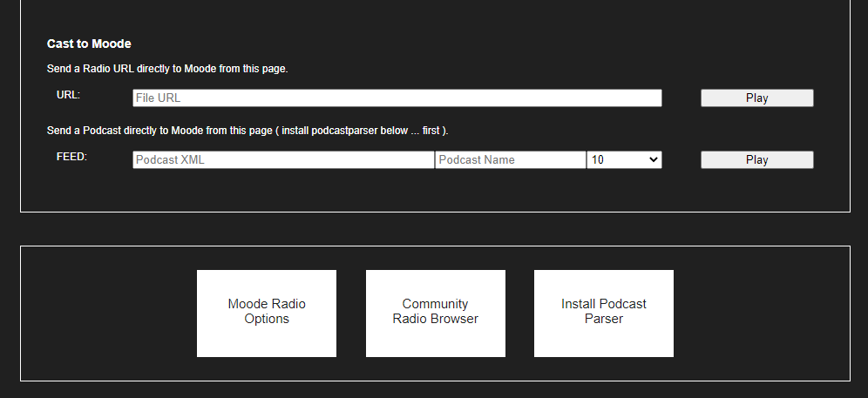
Task: Open the episode count dropdown showing 10
Action: point(624,160)
